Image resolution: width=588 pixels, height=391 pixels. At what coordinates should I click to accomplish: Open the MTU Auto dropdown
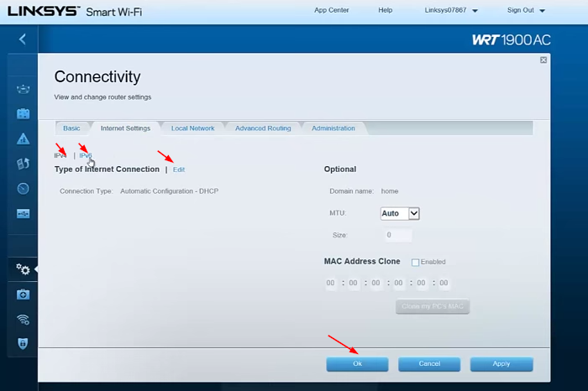(400, 213)
